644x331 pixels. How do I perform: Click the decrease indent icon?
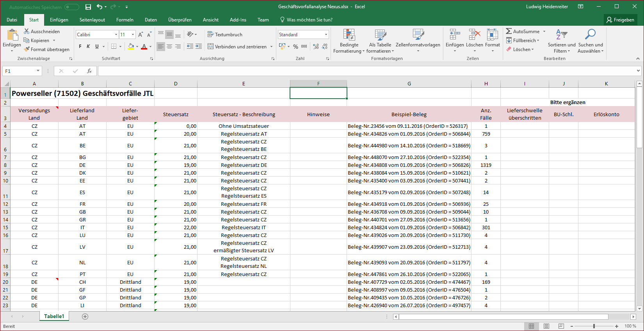pos(190,46)
